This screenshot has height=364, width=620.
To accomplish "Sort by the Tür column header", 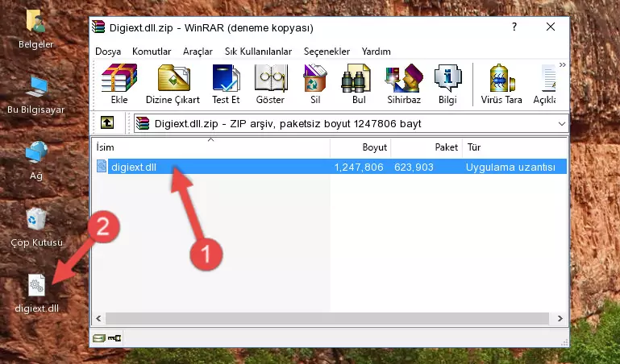I will [x=515, y=147].
